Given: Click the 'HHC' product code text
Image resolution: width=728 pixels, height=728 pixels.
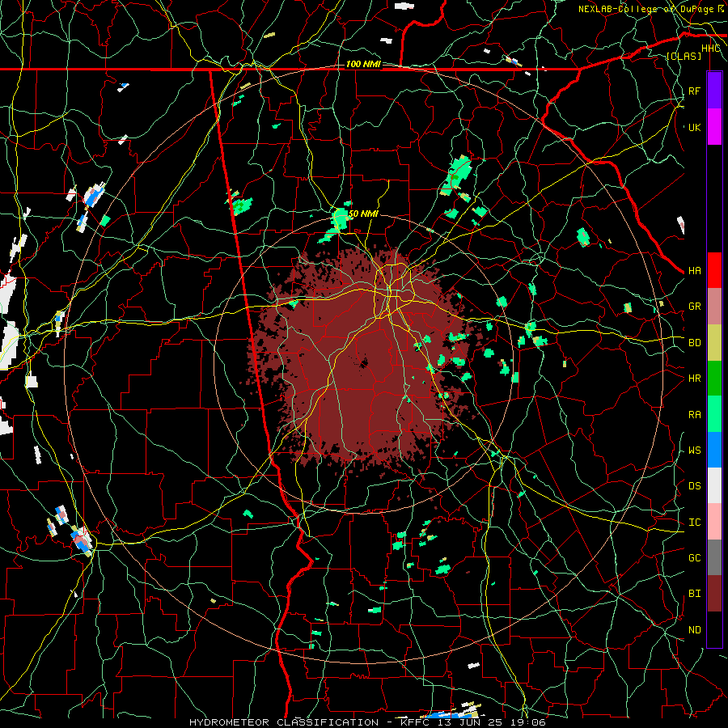Looking at the screenshot, I should click(x=711, y=49).
